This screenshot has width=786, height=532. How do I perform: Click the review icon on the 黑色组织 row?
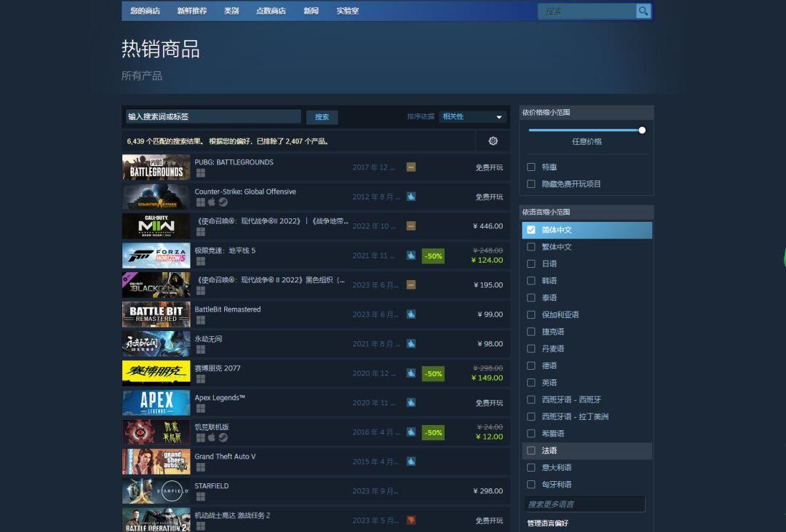411,285
